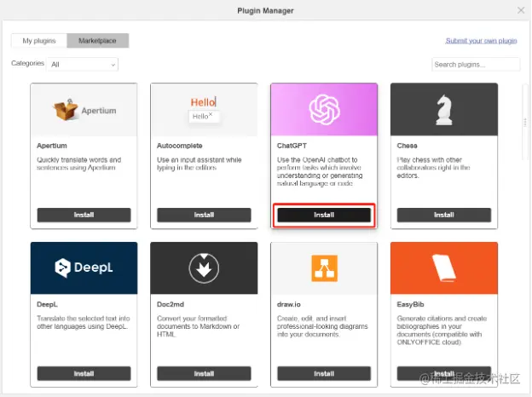Click the Chess knight icon
Screen dimensions: 532x397
[x=444, y=110]
